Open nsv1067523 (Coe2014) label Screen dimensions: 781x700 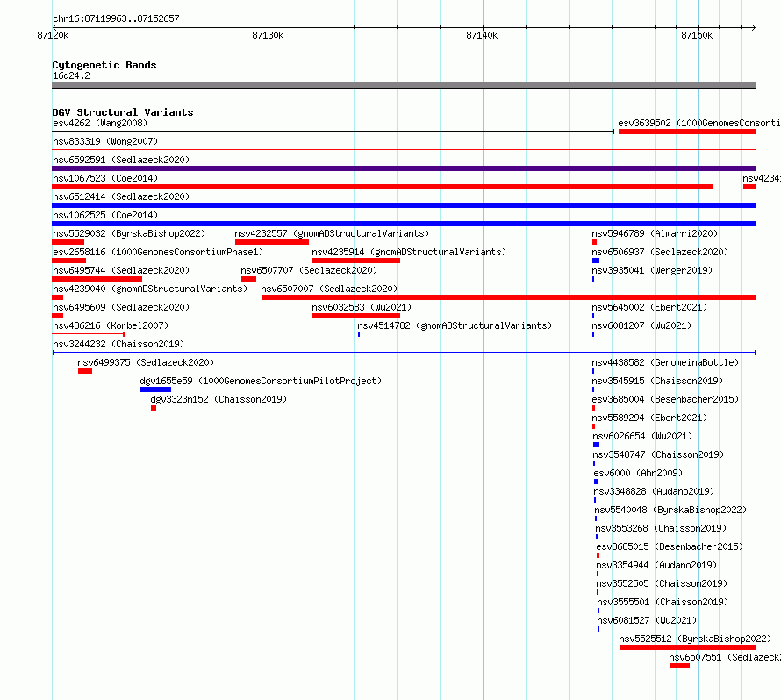tap(105, 178)
